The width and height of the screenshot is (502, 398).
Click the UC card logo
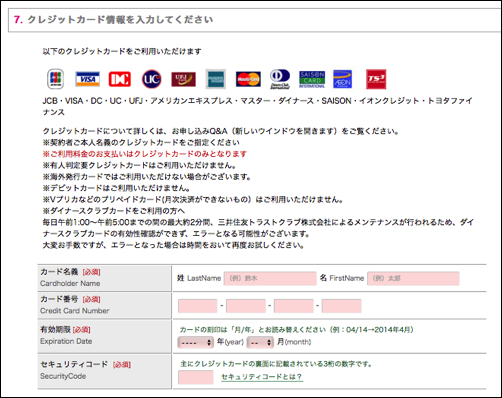pyautogui.click(x=152, y=79)
